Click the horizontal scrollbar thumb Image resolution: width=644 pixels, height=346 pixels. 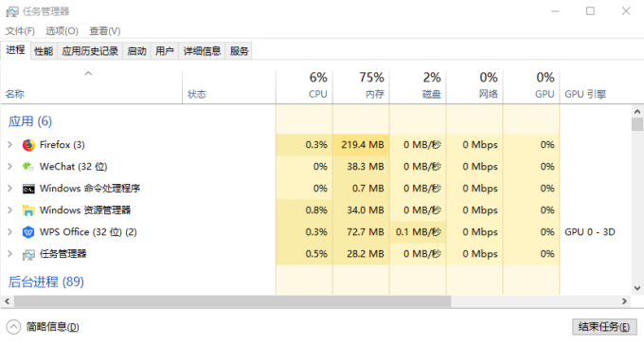(232, 301)
